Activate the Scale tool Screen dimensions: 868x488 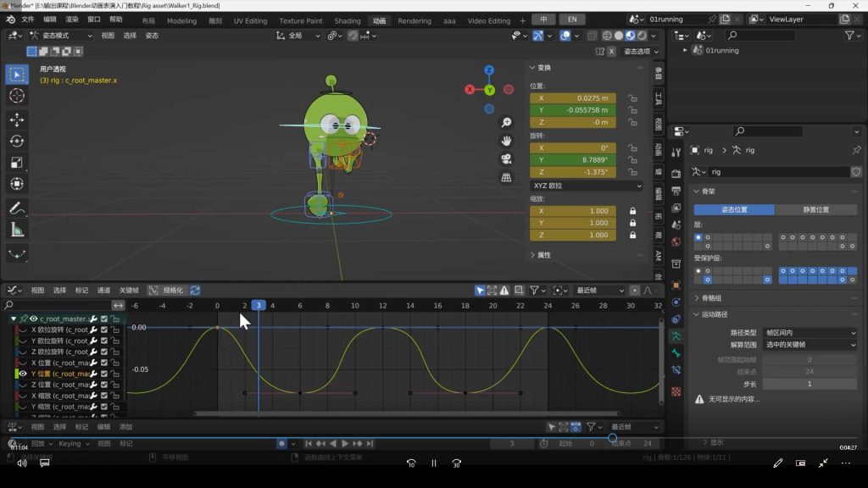17,163
